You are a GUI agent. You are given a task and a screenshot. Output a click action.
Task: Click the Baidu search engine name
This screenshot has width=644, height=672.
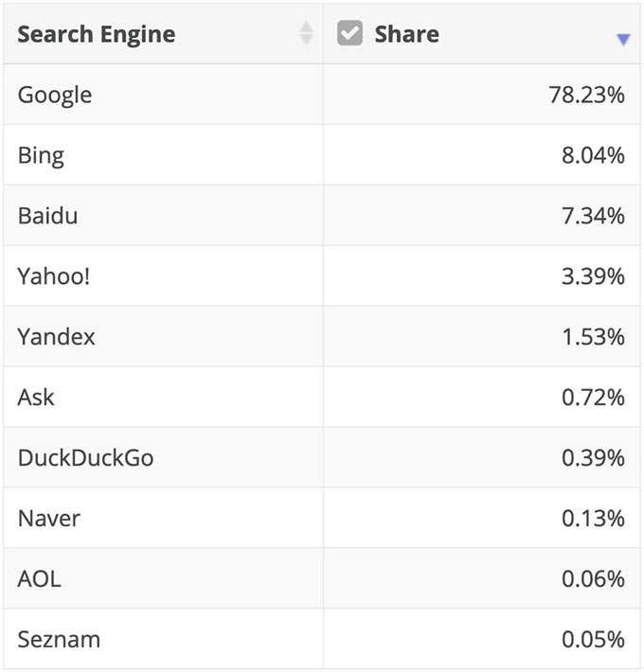click(47, 216)
